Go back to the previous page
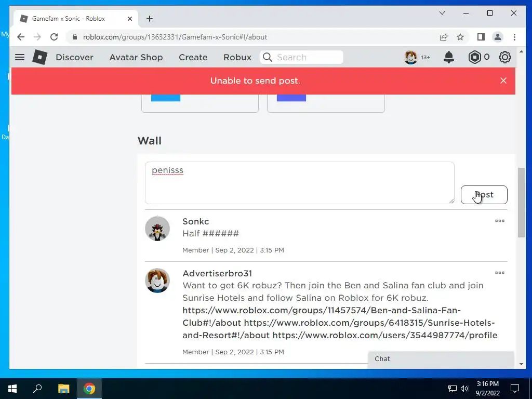 [21, 37]
